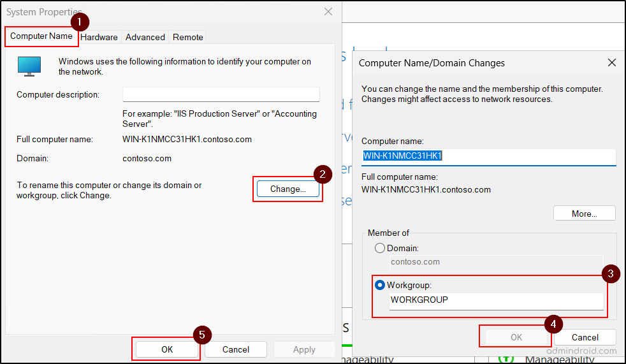Click OK in Computer Name/Domain Changes dialog
Viewport: 626px width, 364px height.
pyautogui.click(x=516, y=337)
